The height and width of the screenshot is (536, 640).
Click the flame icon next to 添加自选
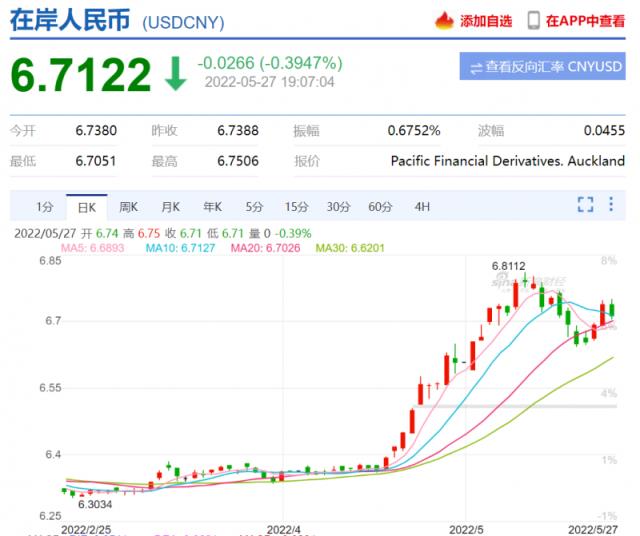444,20
